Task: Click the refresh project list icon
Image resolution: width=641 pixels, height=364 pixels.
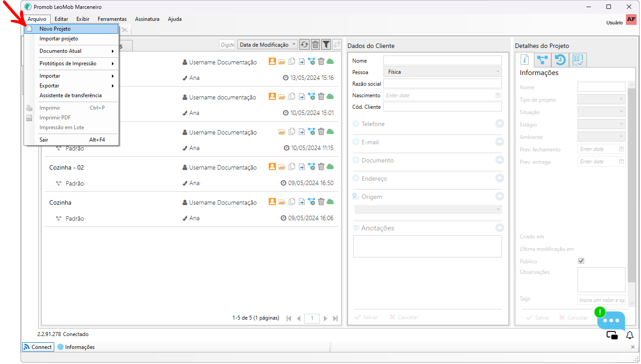Action: (x=304, y=44)
